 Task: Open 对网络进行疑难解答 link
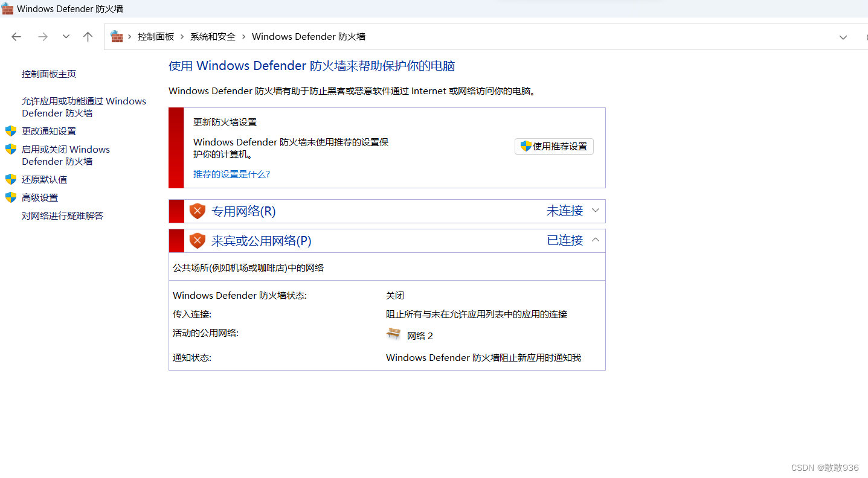click(63, 216)
